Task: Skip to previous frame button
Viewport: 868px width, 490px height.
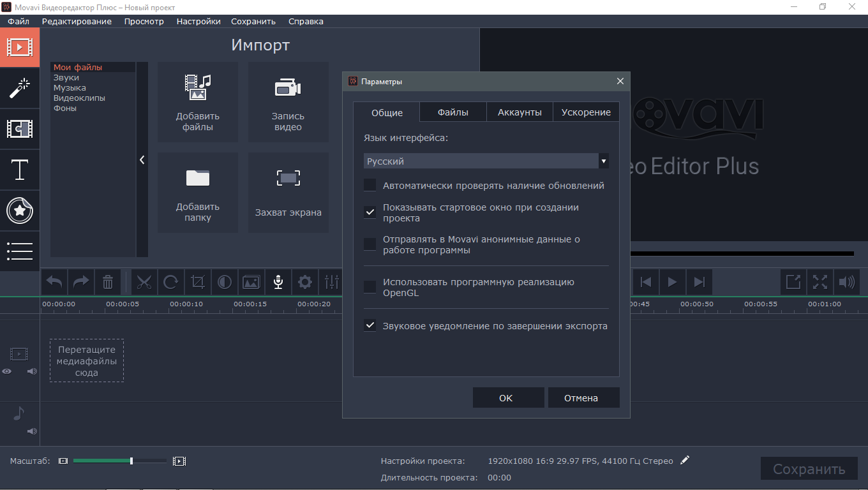Action: click(646, 282)
